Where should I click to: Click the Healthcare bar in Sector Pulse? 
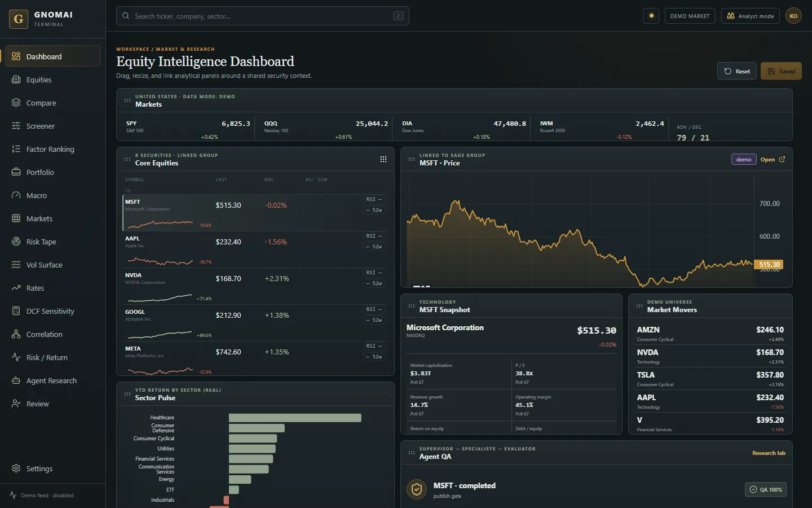point(295,418)
